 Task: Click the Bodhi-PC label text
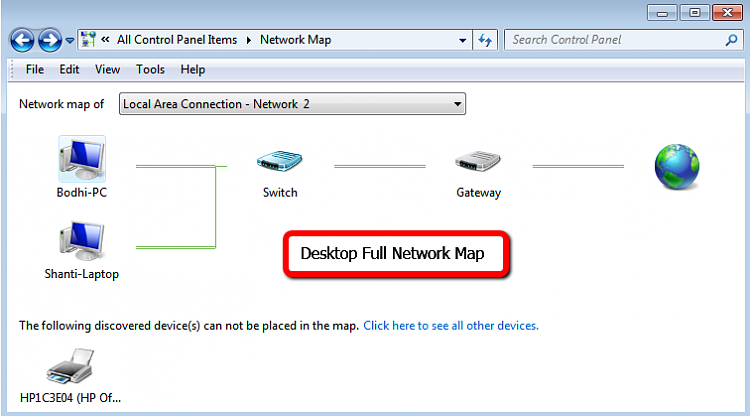tap(82, 193)
